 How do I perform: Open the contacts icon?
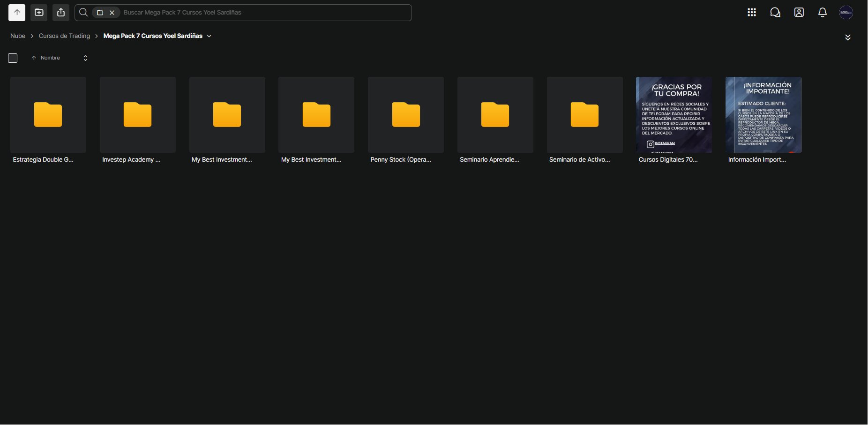[x=799, y=13]
